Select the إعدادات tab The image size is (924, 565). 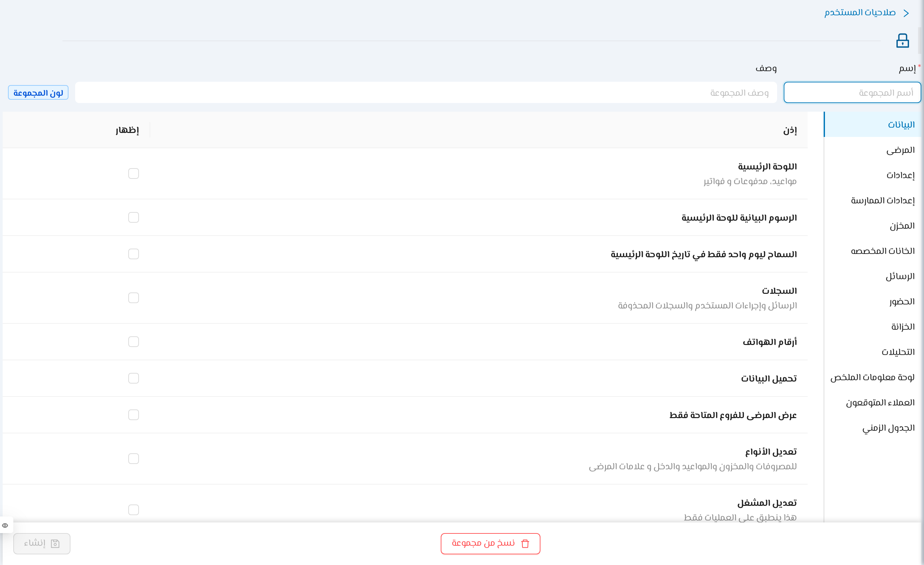[873, 175]
